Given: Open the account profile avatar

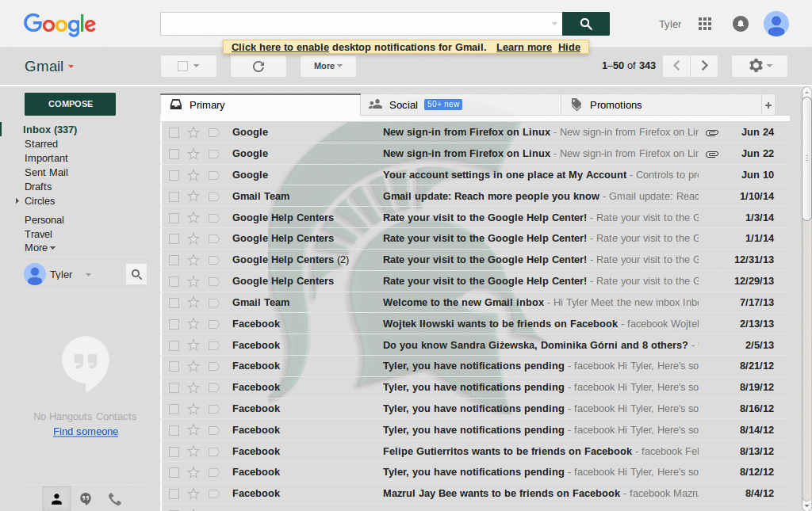Looking at the screenshot, I should pos(776,24).
